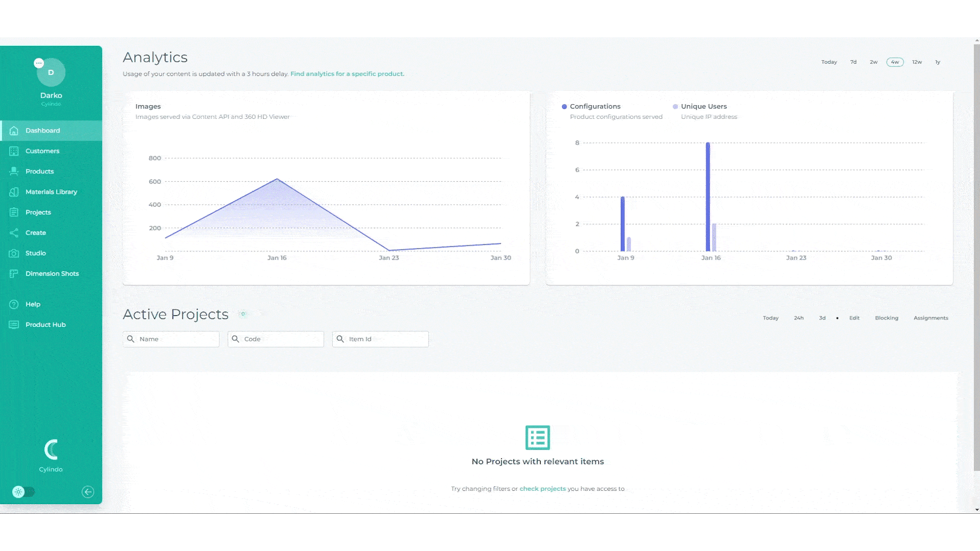Viewport: 980px width, 551px height.
Task: Click the Jan 9 configurations bar
Action: (x=623, y=224)
